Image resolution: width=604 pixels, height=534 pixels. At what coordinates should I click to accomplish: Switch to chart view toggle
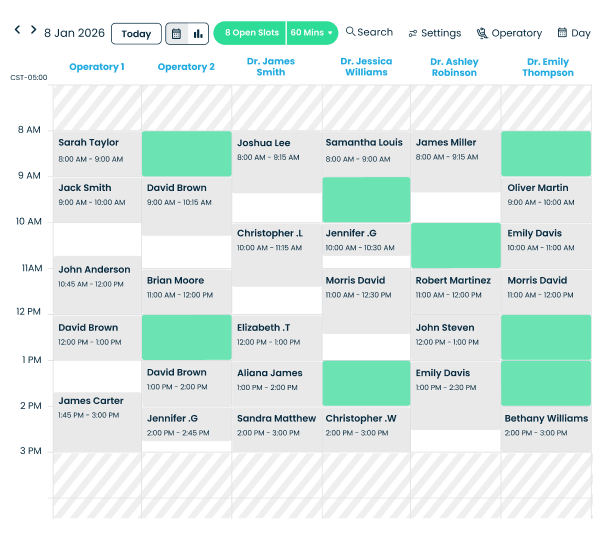pos(198,33)
